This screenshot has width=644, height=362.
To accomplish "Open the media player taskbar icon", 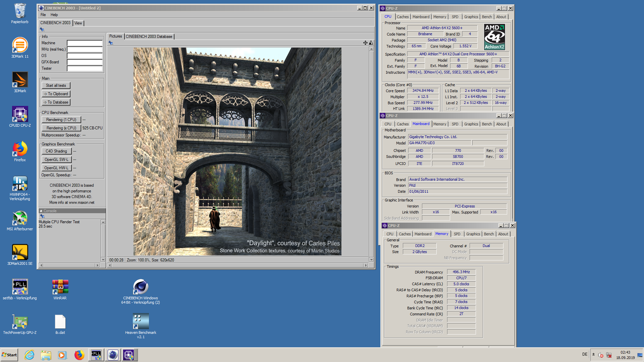I will (62, 355).
